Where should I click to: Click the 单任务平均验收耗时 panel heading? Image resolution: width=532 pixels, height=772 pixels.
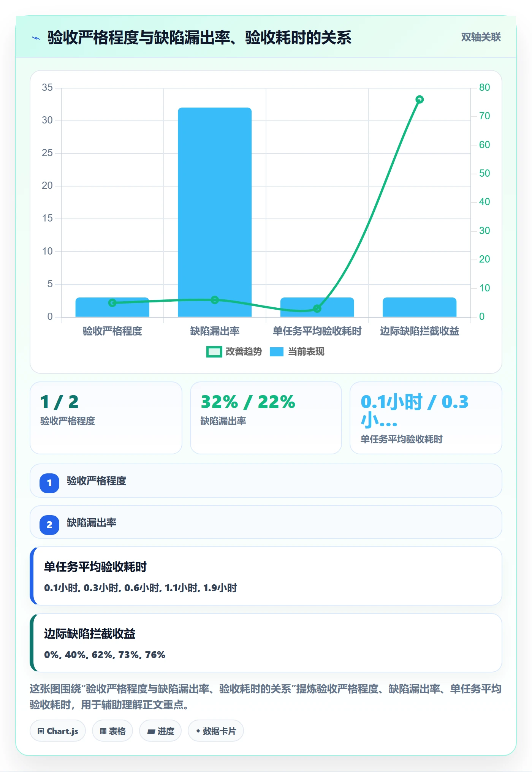click(x=95, y=567)
